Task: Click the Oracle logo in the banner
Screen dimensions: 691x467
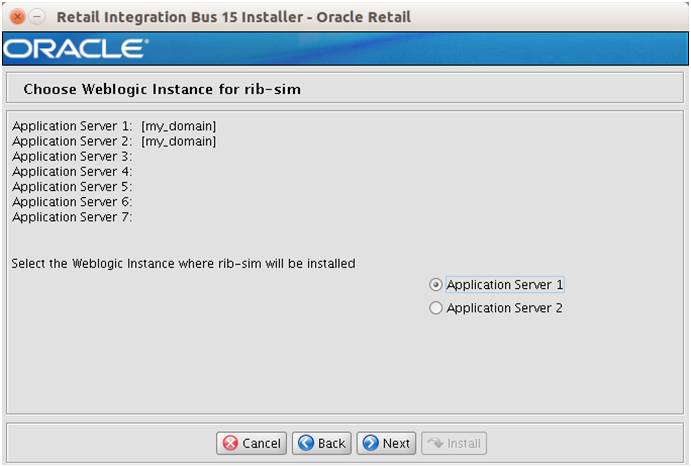Action: click(76, 48)
